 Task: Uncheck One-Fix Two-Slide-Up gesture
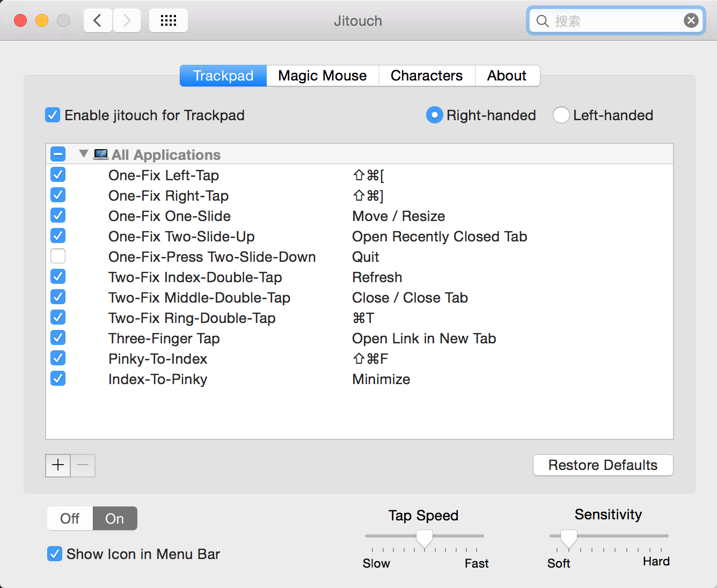click(58, 236)
